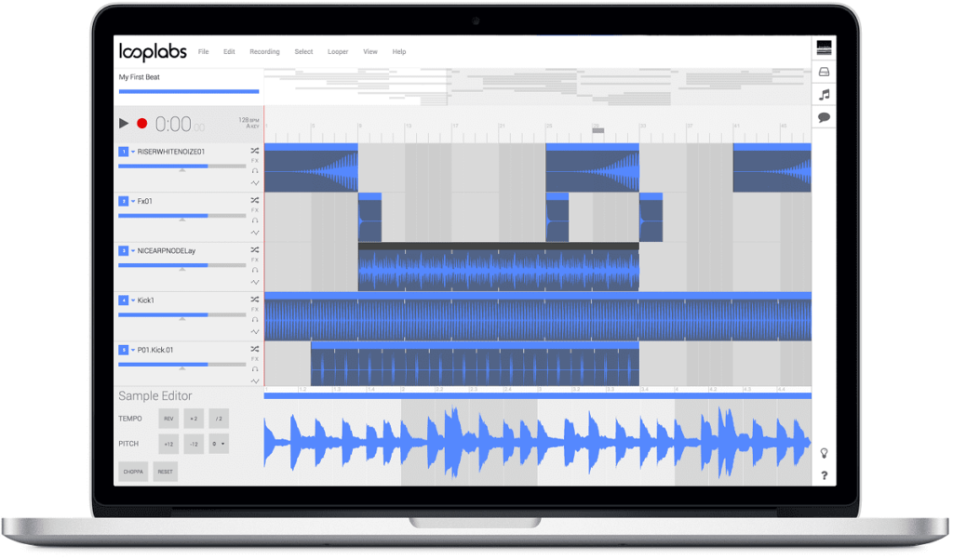Open the pitch value dropdown in Sample Editor

[x=219, y=445]
